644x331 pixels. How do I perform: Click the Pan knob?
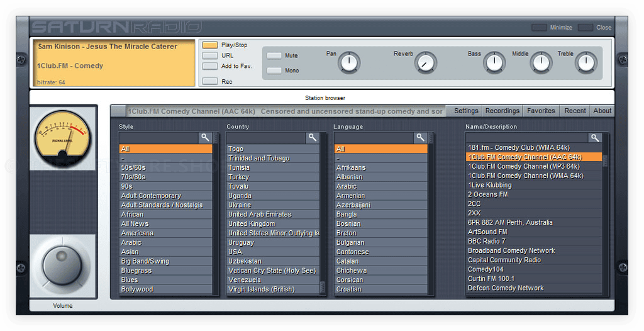click(349, 63)
